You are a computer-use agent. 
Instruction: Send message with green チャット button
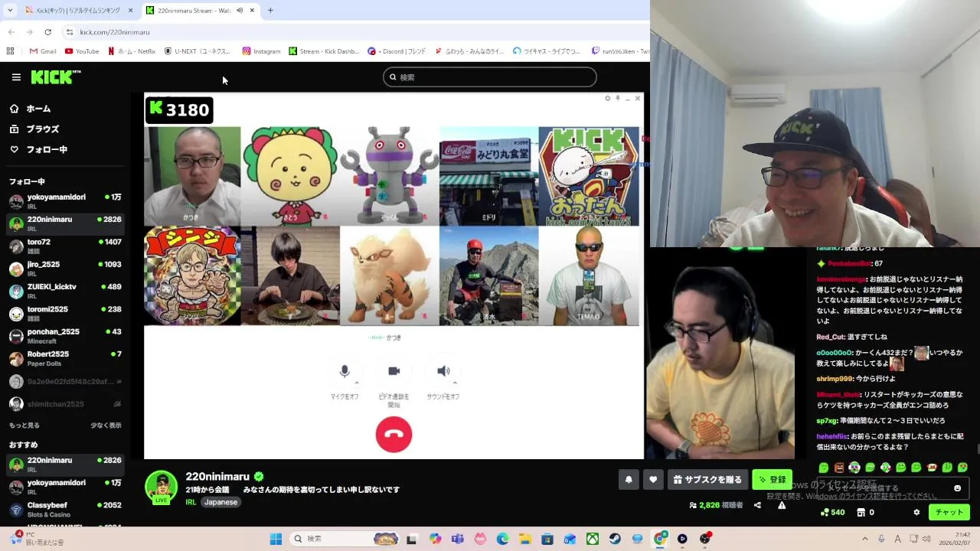point(949,512)
